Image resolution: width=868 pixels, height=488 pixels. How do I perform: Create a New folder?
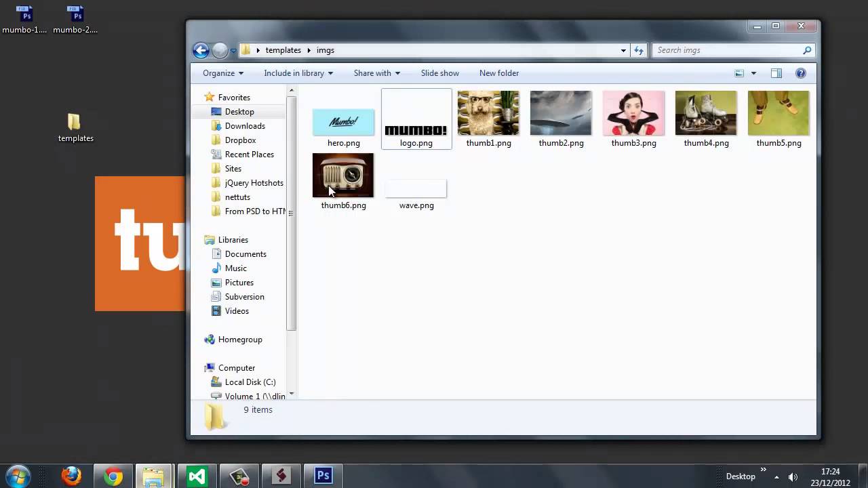tap(498, 73)
